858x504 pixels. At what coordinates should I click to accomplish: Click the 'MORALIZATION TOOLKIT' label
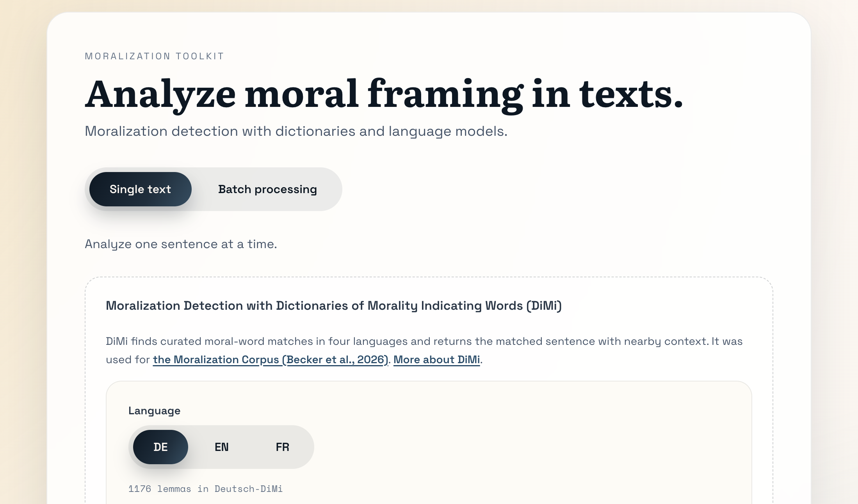155,56
